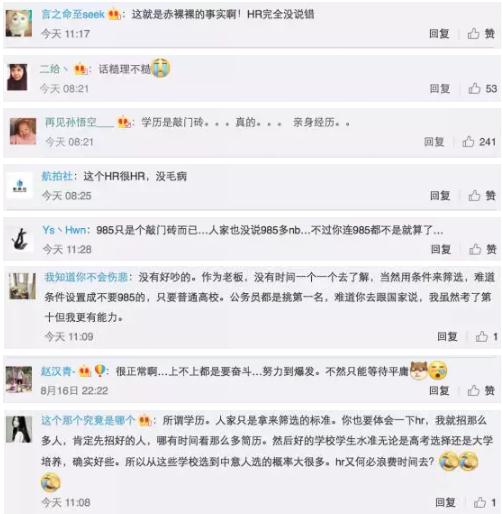Like the Ys丶Hwn comment about 985
Viewport: 502px width, 514px height.
pos(483,249)
